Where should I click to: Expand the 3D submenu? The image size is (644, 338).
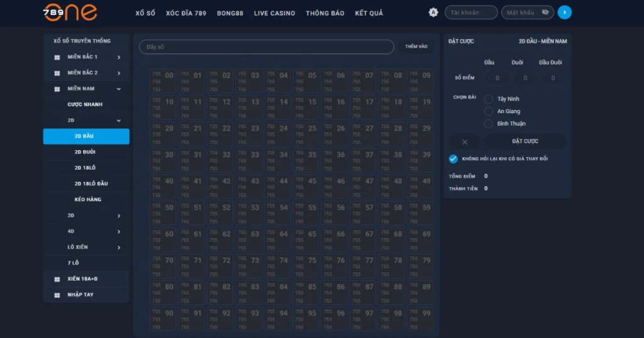(x=119, y=215)
